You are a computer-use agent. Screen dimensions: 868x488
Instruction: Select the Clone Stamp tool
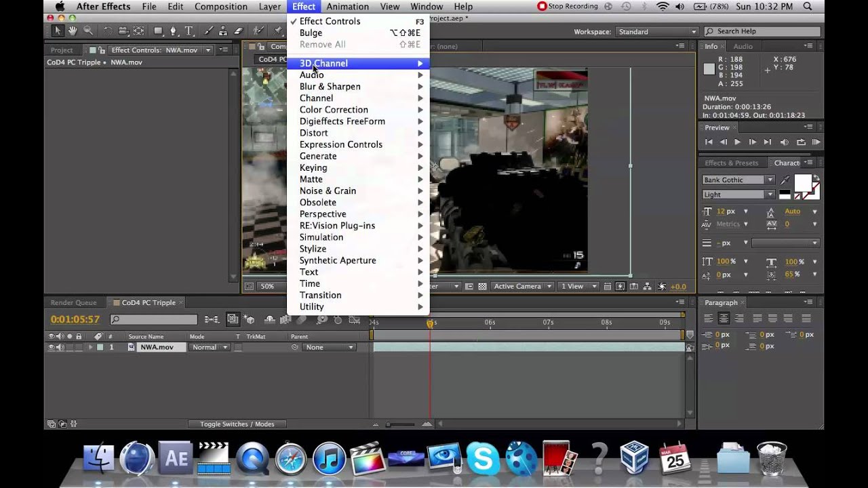pos(224,31)
